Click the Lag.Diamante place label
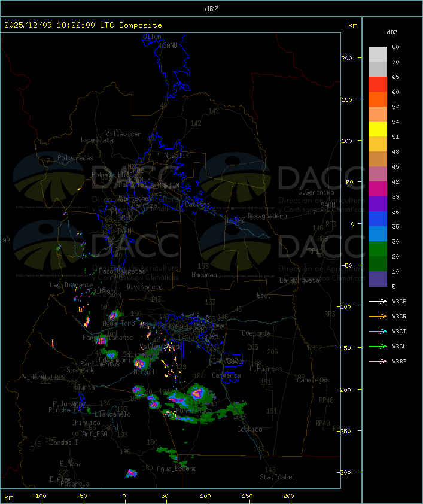The image size is (423, 504). pos(71,285)
